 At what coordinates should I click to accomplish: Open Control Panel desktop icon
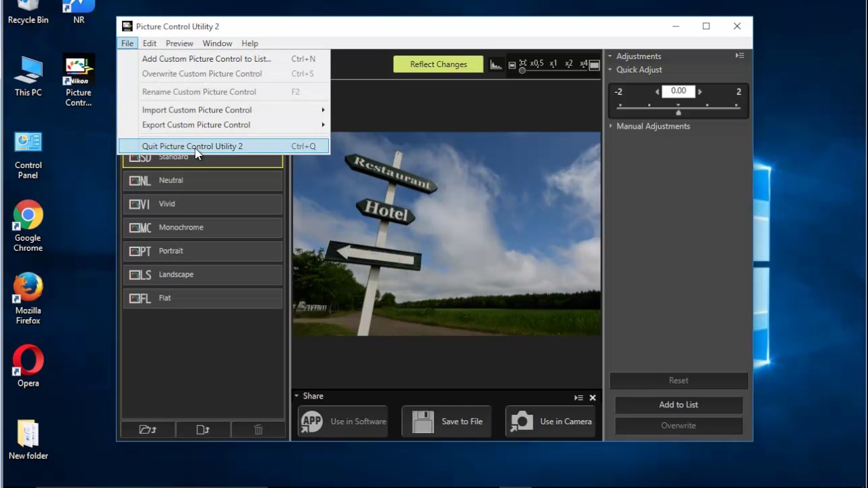coord(28,155)
